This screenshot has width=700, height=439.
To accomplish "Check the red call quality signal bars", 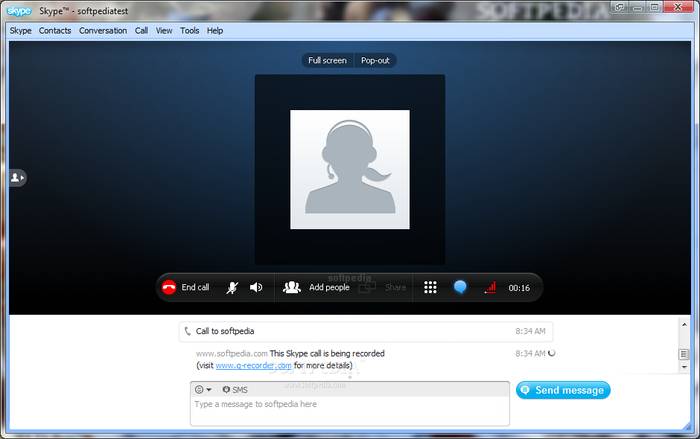I will pyautogui.click(x=489, y=287).
